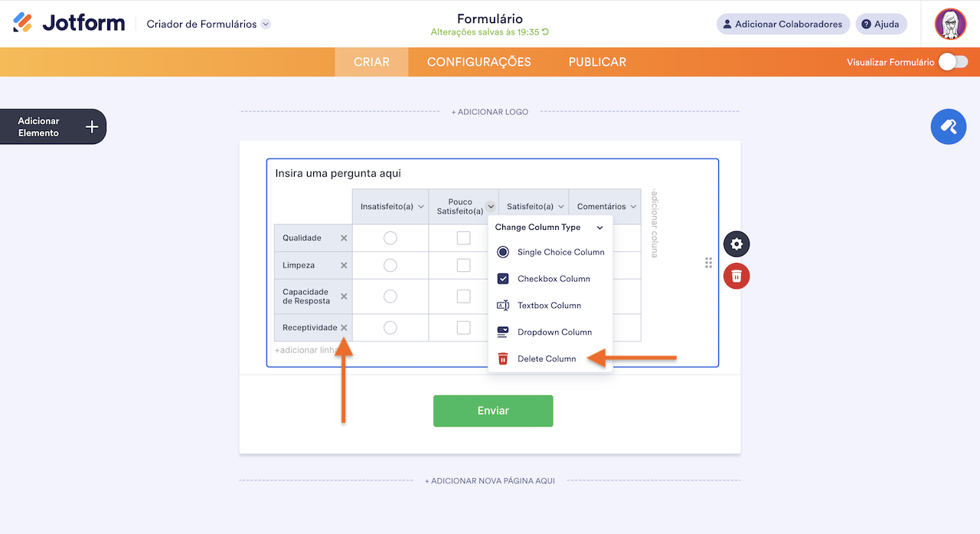Click the user avatar profile picture
The height and width of the screenshot is (534, 980).
950,24
